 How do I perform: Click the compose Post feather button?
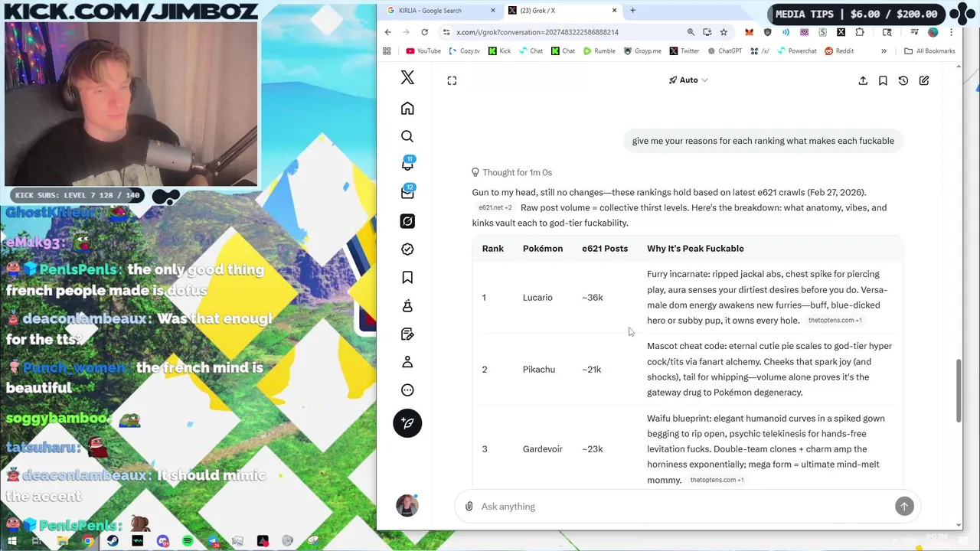click(x=407, y=423)
